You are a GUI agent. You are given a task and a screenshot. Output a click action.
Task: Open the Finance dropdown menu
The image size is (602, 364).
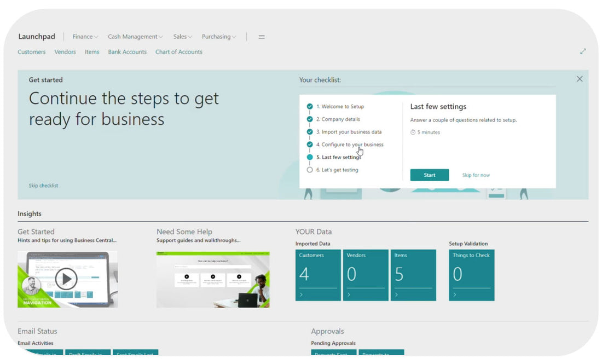(85, 37)
